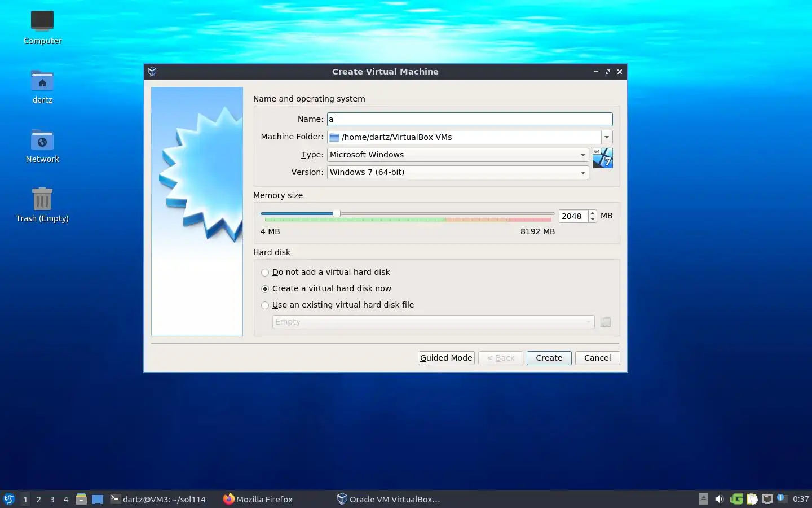Open the Version dropdown Windows 7 (64-bit)

(458, 172)
